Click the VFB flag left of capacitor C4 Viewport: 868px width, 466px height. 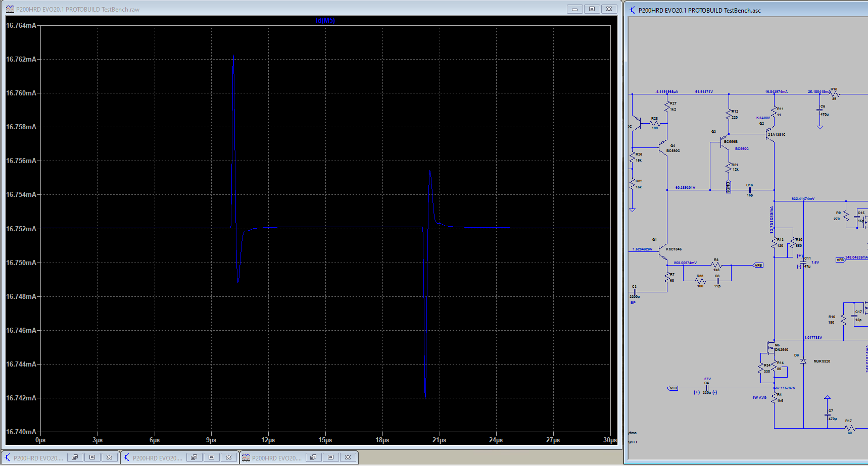tap(673, 388)
